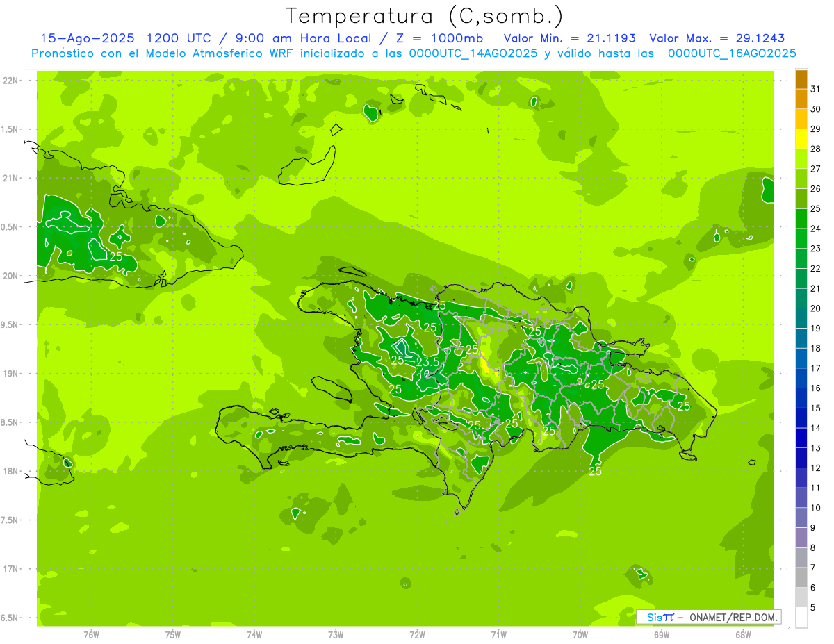Select the date text "15-Ago-2025"
Screen dimensions: 834x644
[86, 38]
